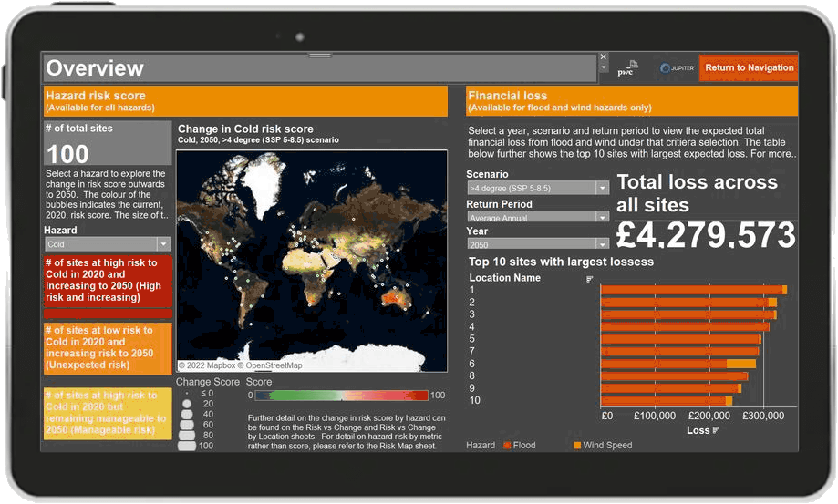Click the close X icon above title dropdown
This screenshot has height=504, width=838.
coord(603,58)
